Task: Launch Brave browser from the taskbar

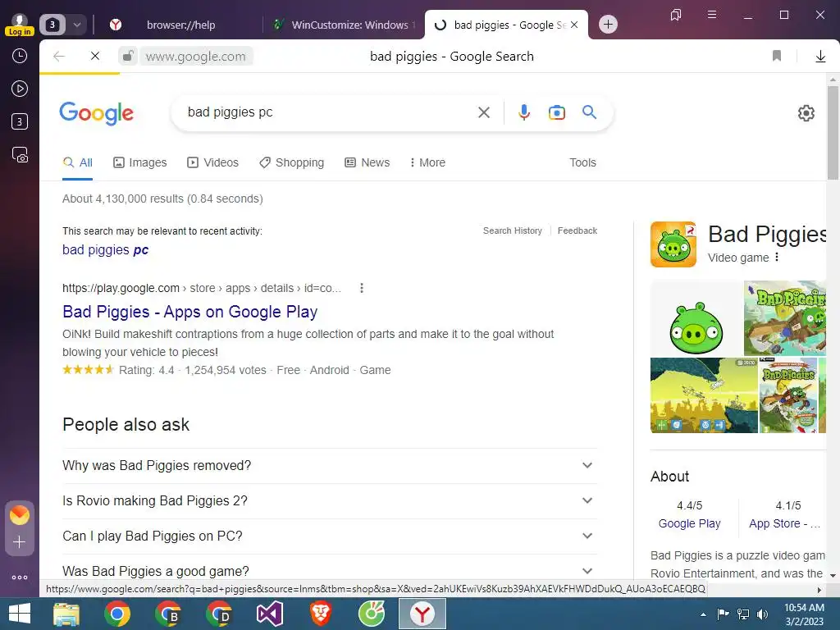Action: [x=321, y=614]
